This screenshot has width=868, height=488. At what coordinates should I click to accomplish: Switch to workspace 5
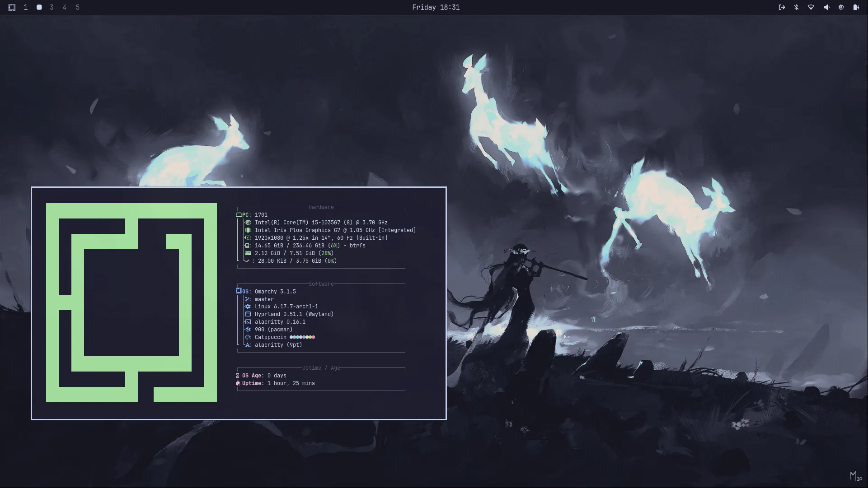pyautogui.click(x=78, y=7)
